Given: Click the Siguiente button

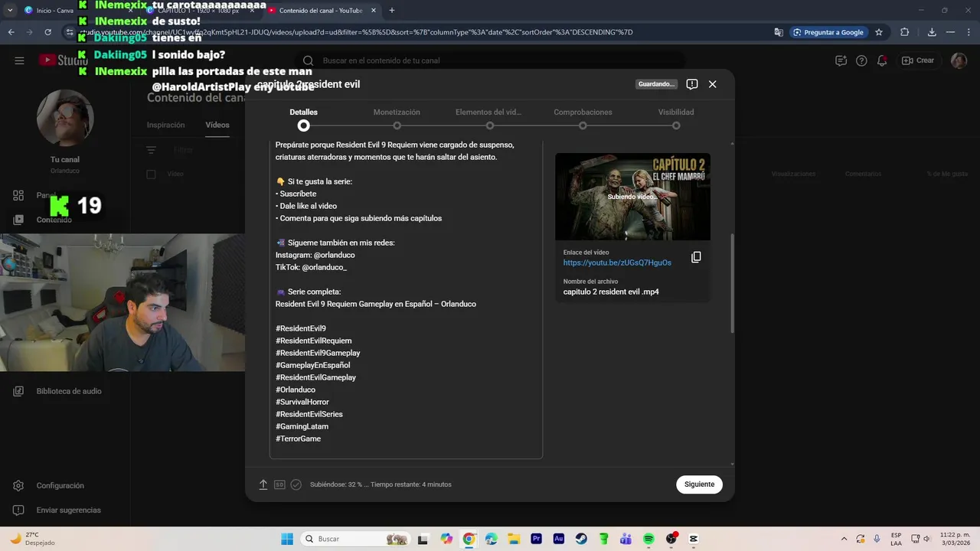Looking at the screenshot, I should pyautogui.click(x=699, y=484).
